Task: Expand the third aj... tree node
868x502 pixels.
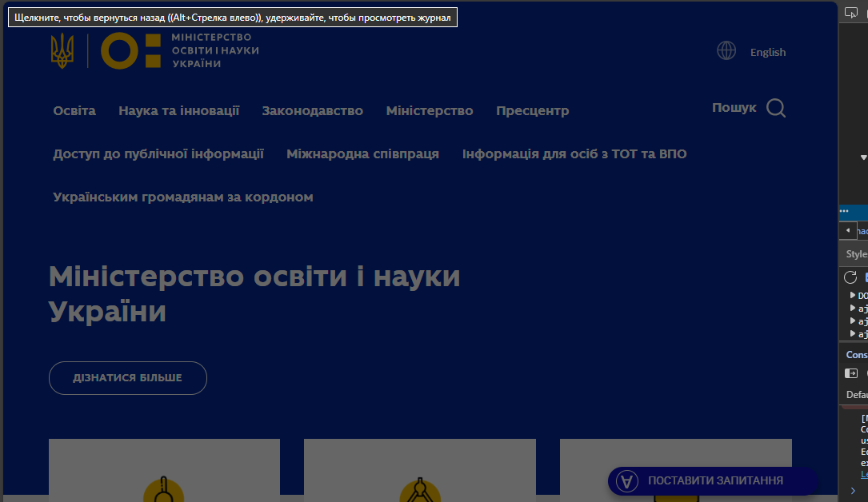Action: tap(853, 333)
